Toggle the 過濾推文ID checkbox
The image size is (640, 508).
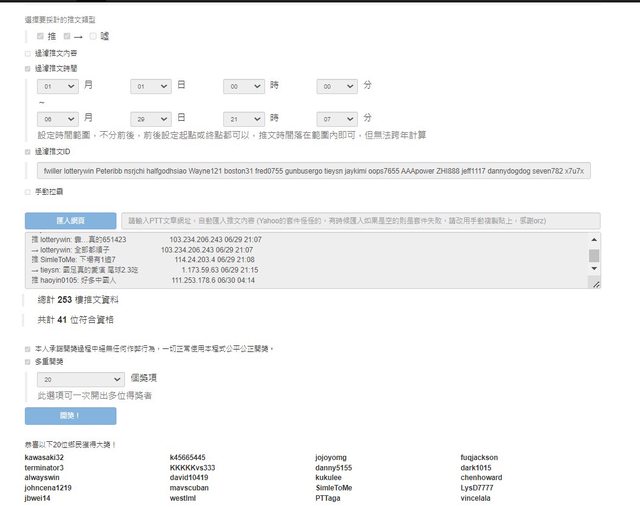(x=28, y=151)
